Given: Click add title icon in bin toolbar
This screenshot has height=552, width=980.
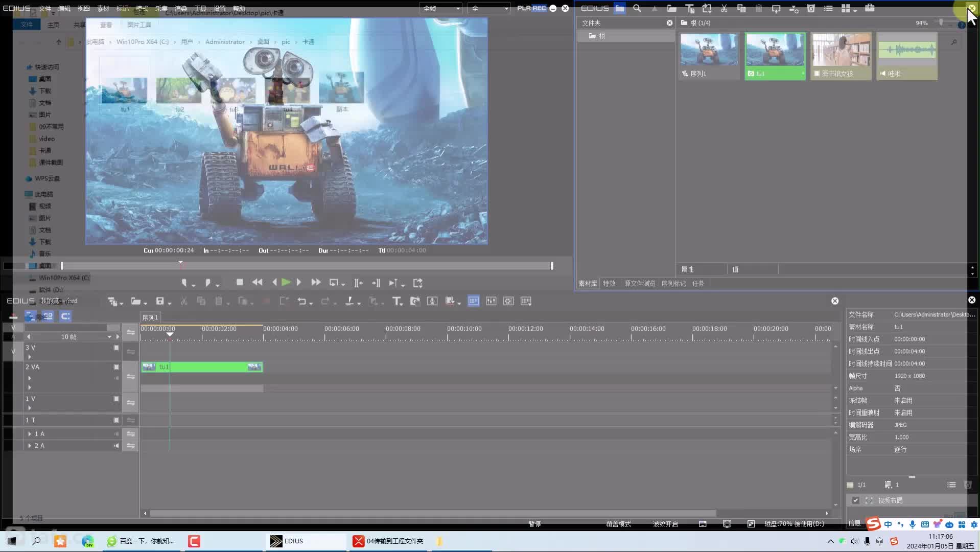Looking at the screenshot, I should [690, 8].
